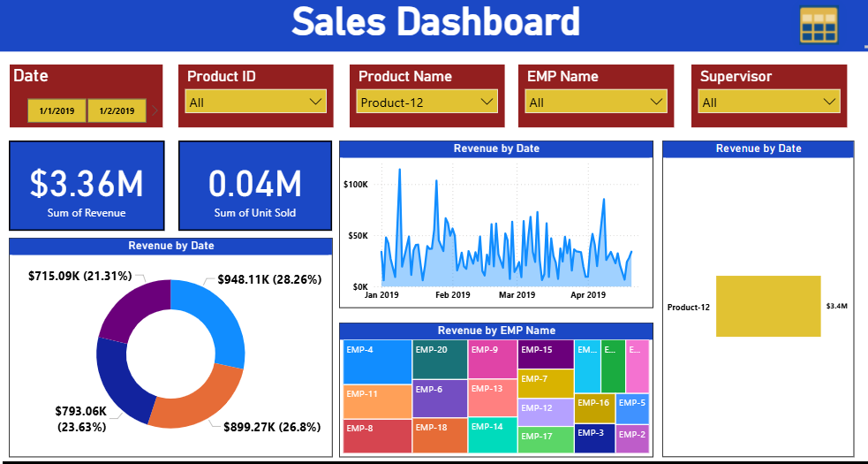The width and height of the screenshot is (868, 464).
Task: Click the table grid icon in header
Action: (818, 25)
